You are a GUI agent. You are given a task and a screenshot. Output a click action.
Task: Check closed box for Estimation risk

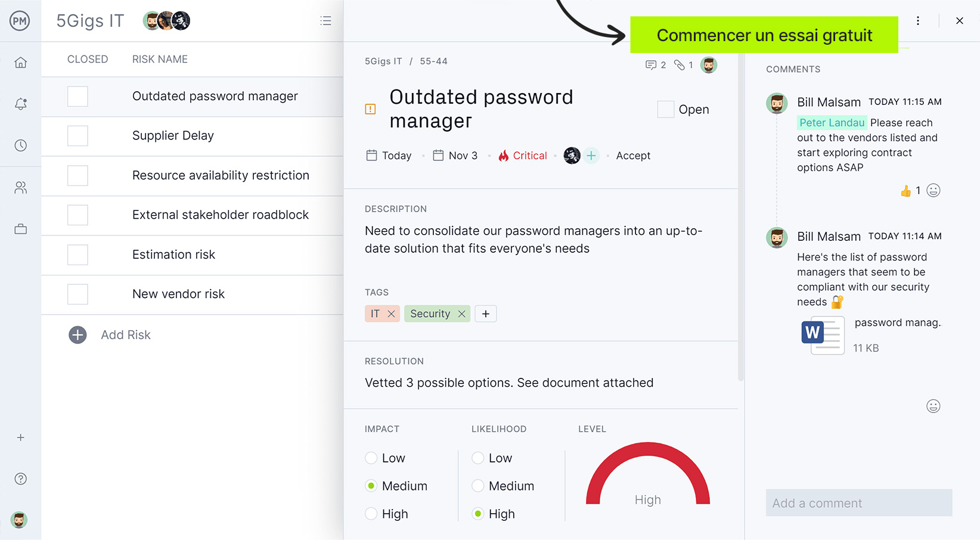(x=77, y=255)
